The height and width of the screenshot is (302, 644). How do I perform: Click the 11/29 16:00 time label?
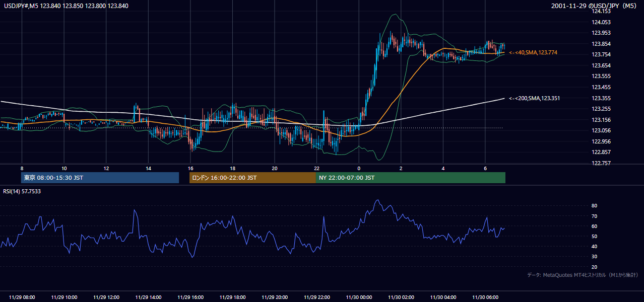point(190,297)
